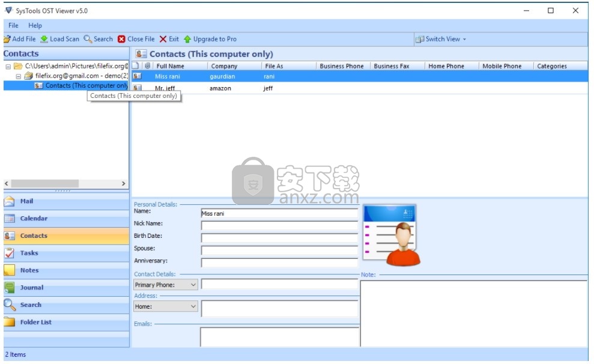The height and width of the screenshot is (364, 594).
Task: Open the Folder List section
Action: [66, 322]
